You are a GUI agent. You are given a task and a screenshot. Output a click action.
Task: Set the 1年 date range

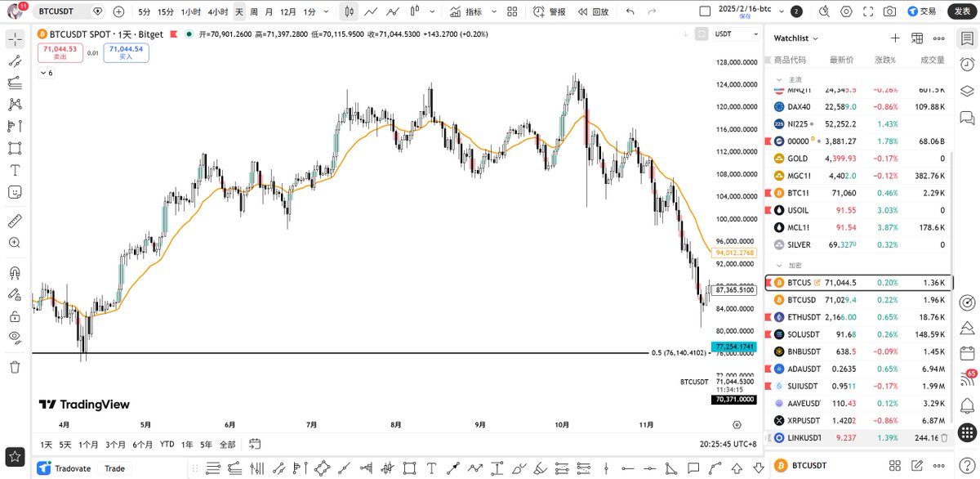pos(187,445)
